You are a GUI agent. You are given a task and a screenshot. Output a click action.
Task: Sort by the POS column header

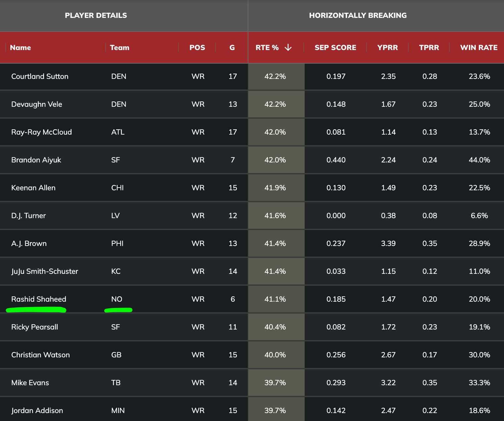(x=197, y=47)
